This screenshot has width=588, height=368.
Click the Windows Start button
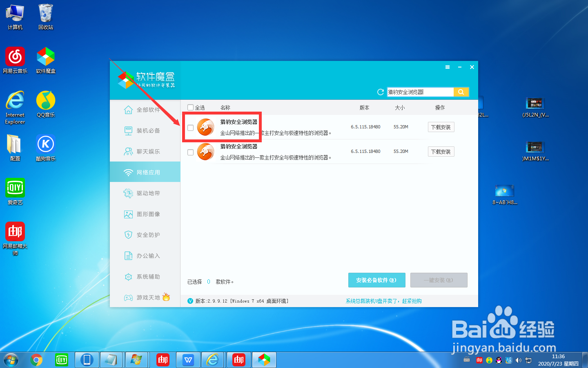tap(11, 360)
